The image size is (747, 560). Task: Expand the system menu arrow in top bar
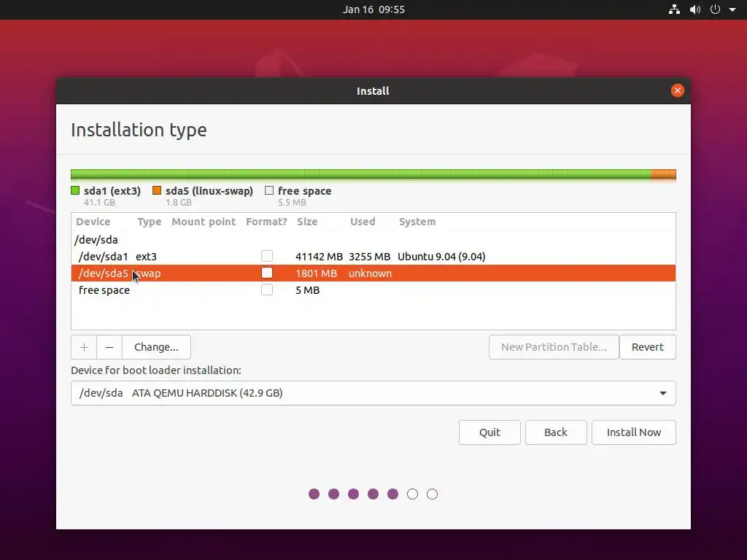tap(732, 9)
